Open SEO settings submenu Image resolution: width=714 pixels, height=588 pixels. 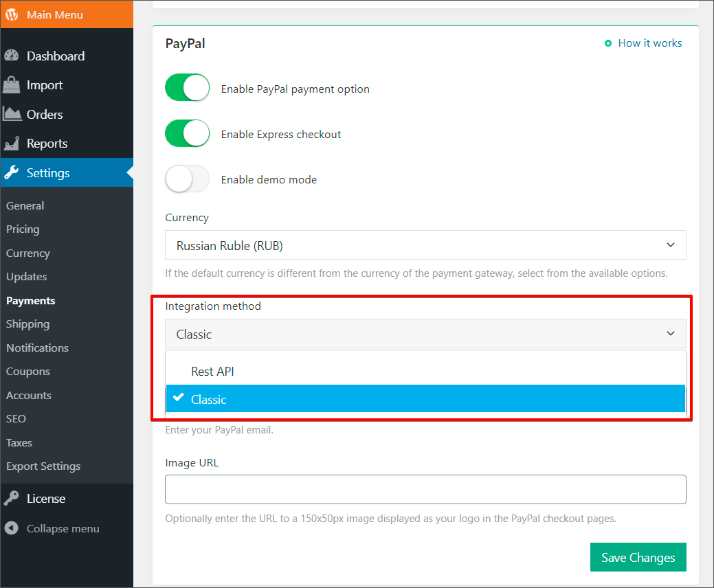[x=16, y=419]
